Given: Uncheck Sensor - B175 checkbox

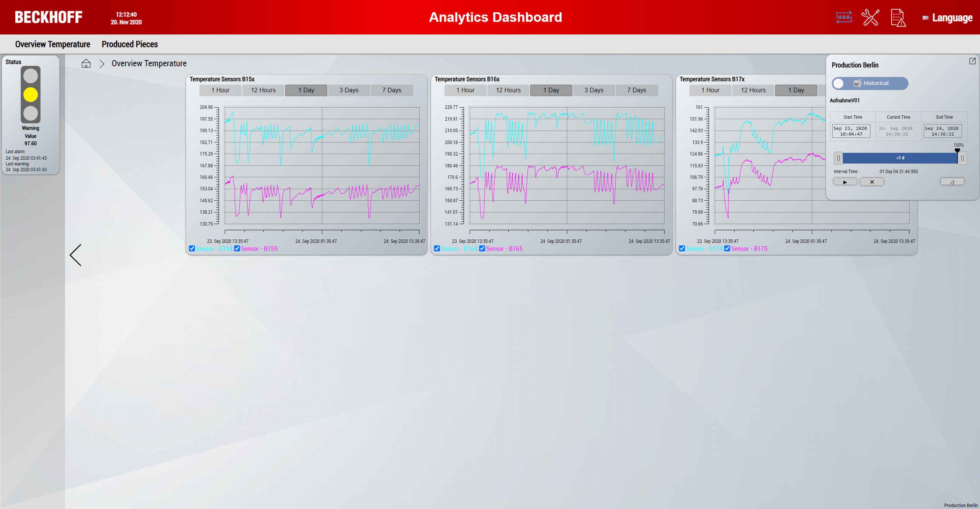Looking at the screenshot, I should [727, 249].
